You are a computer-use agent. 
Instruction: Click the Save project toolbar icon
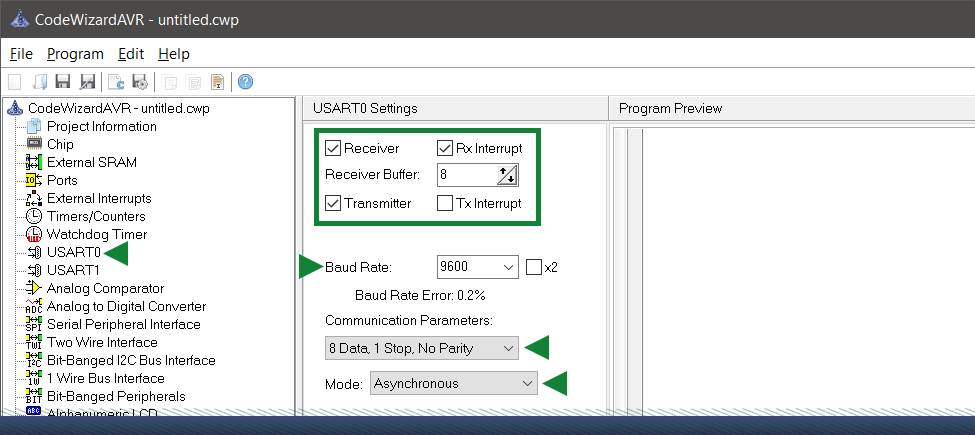[x=63, y=82]
